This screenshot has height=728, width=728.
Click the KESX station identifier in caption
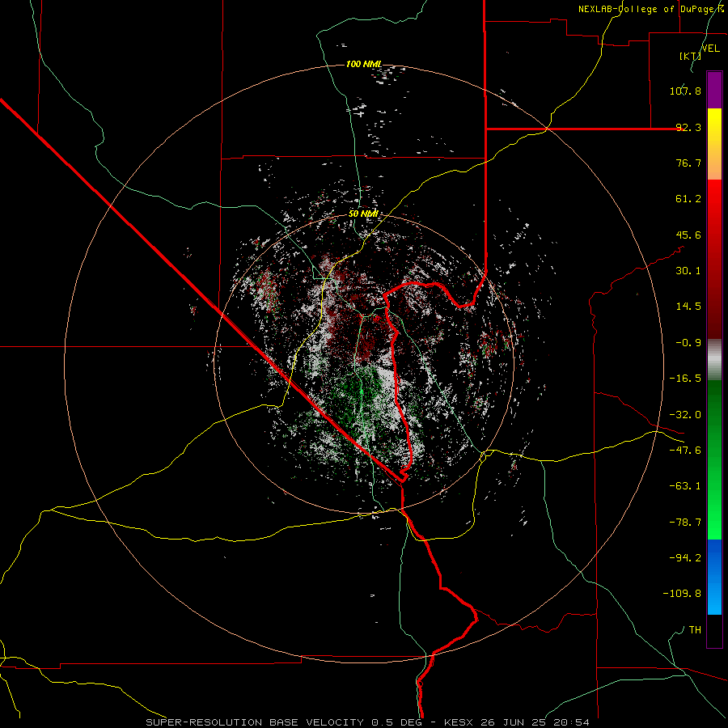click(x=460, y=722)
